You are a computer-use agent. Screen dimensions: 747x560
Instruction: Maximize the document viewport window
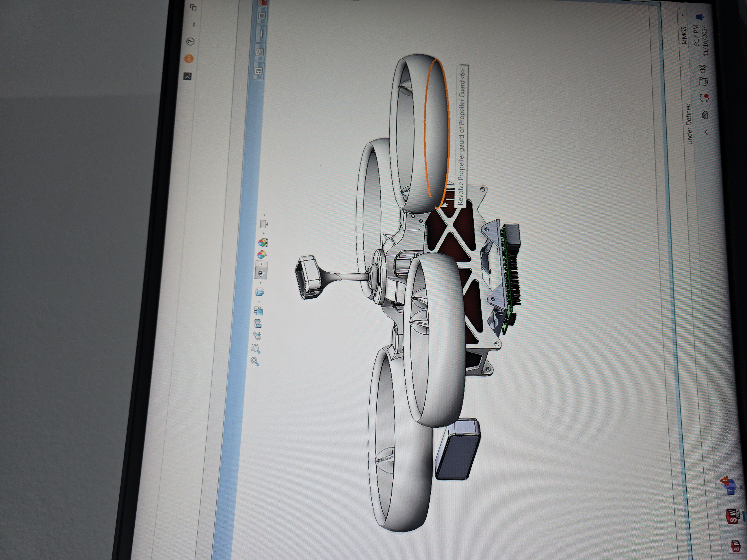click(x=262, y=15)
